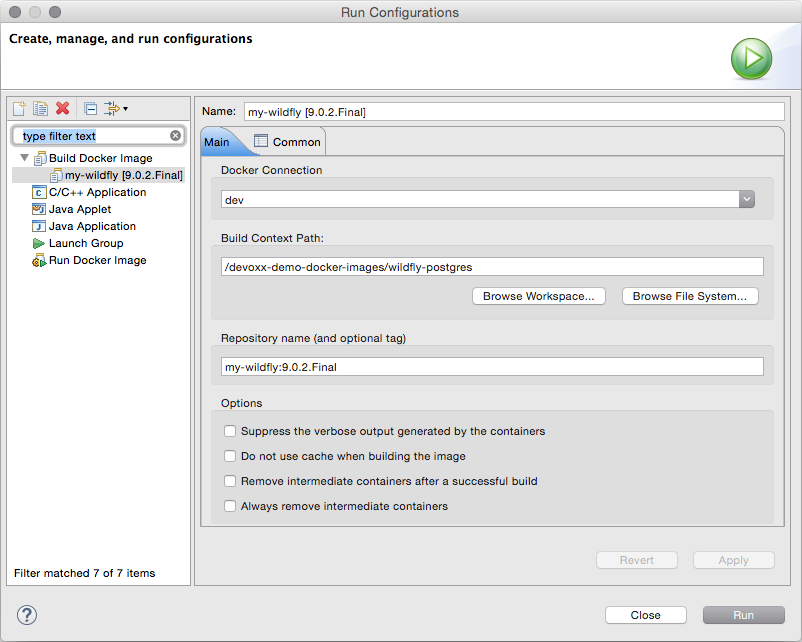The height and width of the screenshot is (642, 802).
Task: Click the Repository name input field
Action: point(491,367)
